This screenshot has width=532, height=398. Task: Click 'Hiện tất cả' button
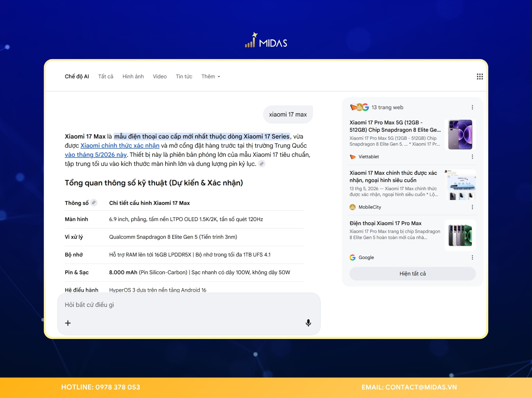pos(412,274)
